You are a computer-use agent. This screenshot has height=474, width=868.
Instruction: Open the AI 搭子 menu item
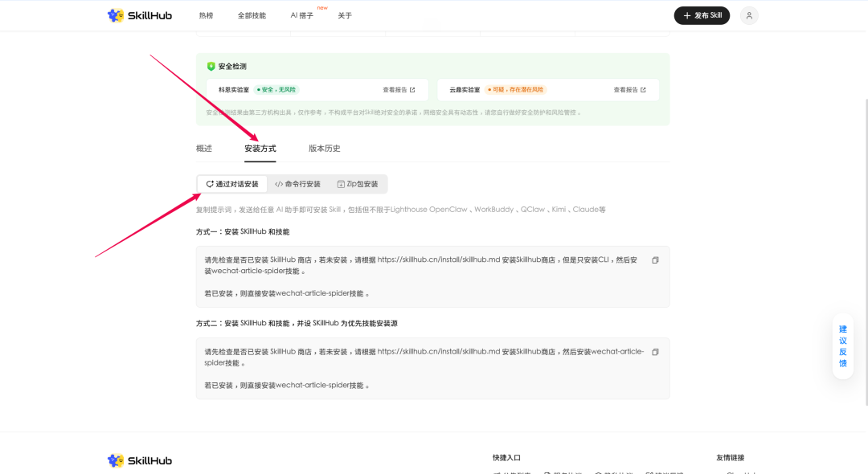pyautogui.click(x=301, y=15)
